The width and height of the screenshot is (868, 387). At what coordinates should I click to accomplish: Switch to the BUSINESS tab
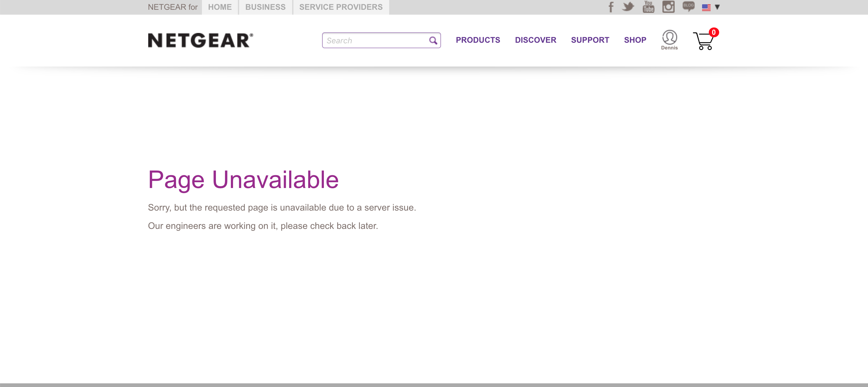265,7
